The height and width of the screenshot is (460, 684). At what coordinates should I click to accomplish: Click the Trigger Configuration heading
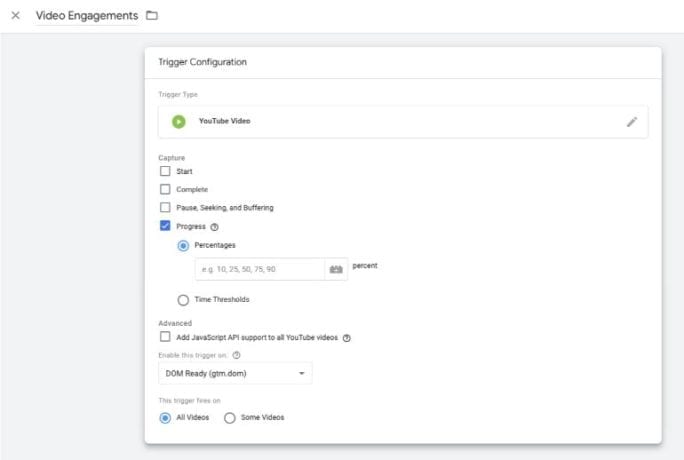tap(202, 62)
